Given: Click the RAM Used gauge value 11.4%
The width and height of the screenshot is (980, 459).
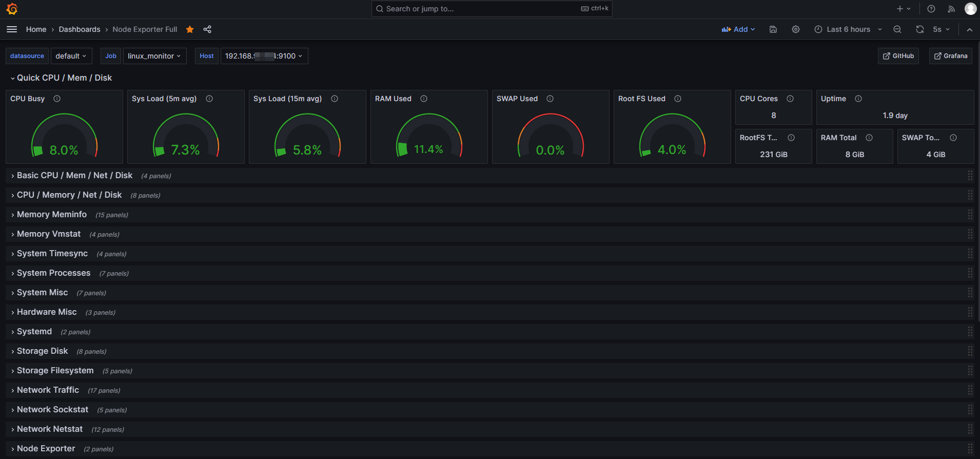Looking at the screenshot, I should point(428,149).
